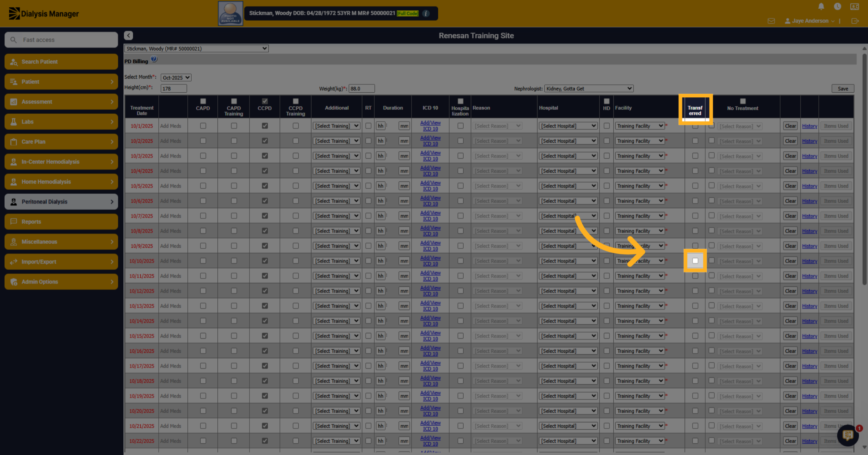Click the Weight(kg) input field
This screenshot has width=868, height=455.
click(x=362, y=88)
